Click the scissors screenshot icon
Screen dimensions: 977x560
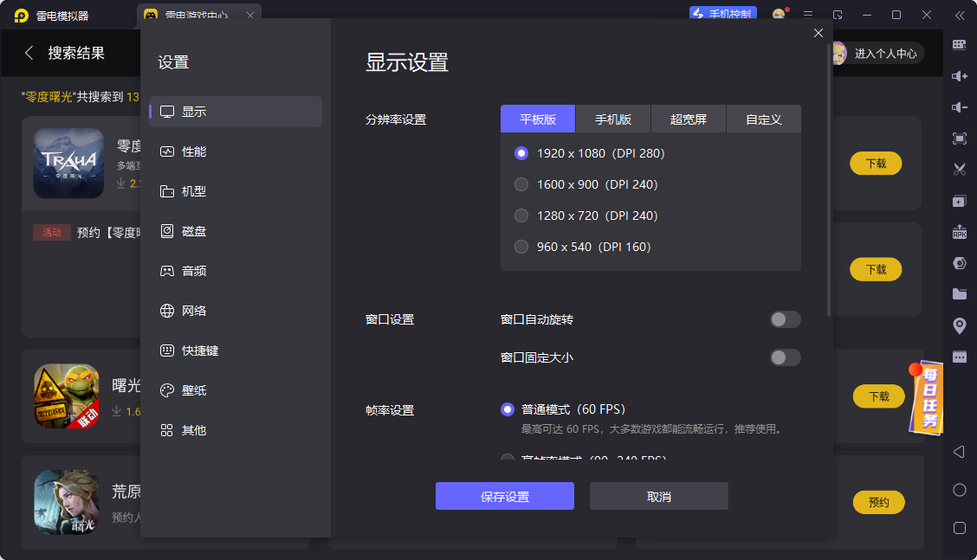point(960,170)
